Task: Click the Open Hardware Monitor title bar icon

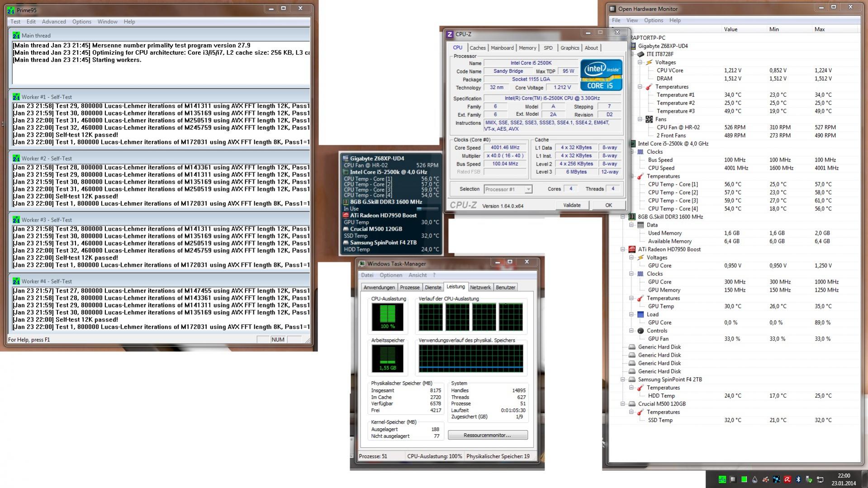Action: (612, 9)
